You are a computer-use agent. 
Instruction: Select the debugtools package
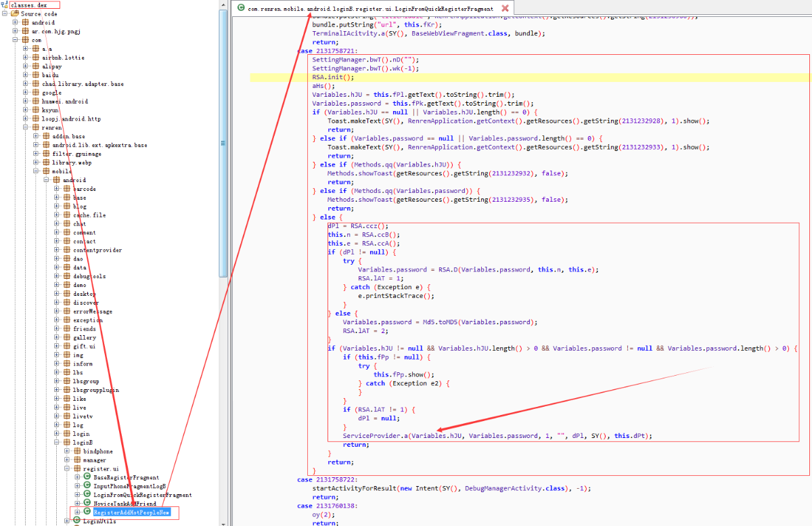pos(90,276)
